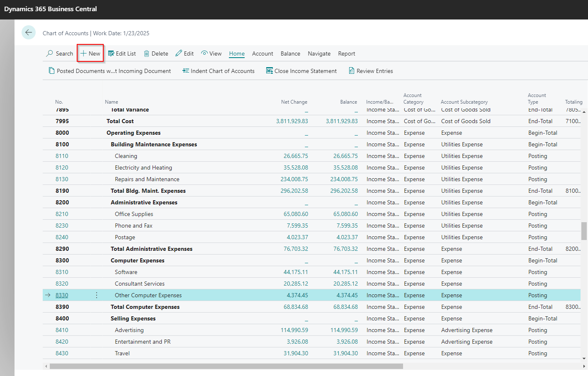Open account 8310 link
The image size is (588, 376).
62,272
